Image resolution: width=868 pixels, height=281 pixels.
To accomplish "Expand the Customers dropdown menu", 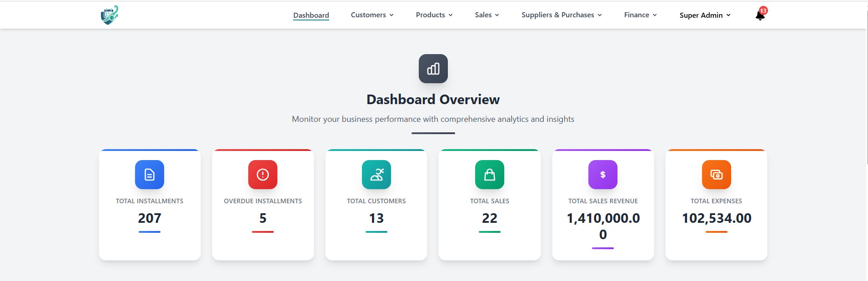I will tap(372, 15).
